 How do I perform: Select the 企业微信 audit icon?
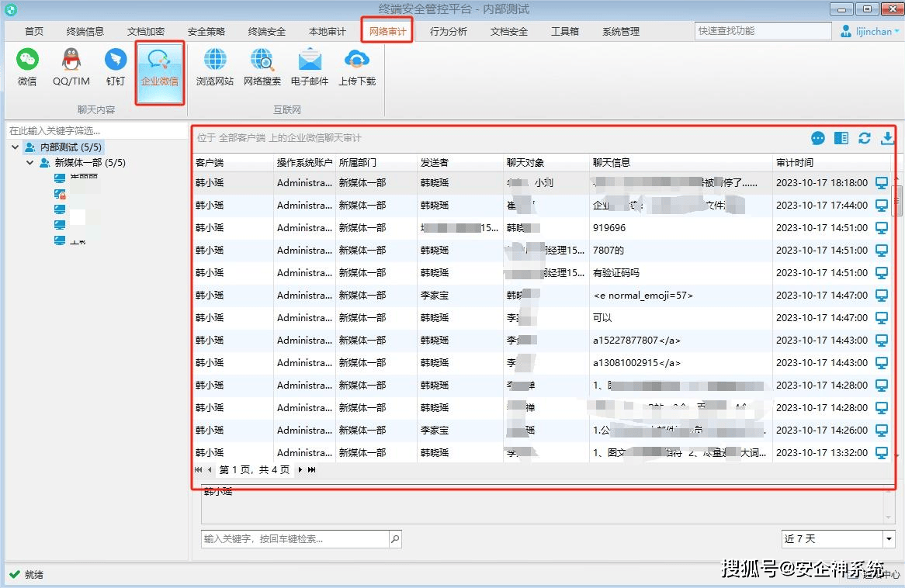[x=160, y=72]
